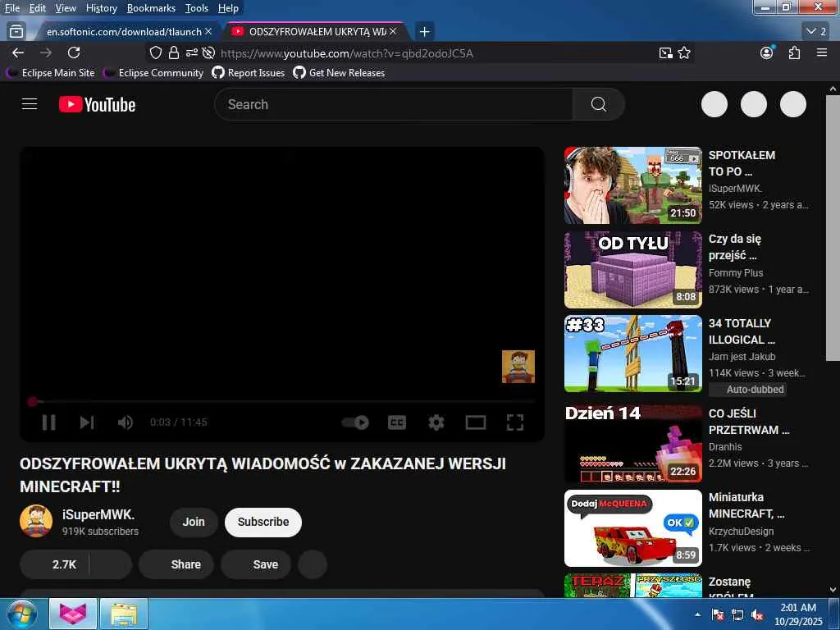The width and height of the screenshot is (840, 630).
Task: Expand the list all tabs dropdown
Action: tap(816, 32)
